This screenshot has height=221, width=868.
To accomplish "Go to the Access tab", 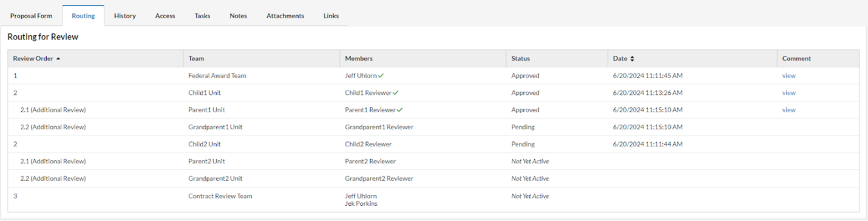I will 165,16.
